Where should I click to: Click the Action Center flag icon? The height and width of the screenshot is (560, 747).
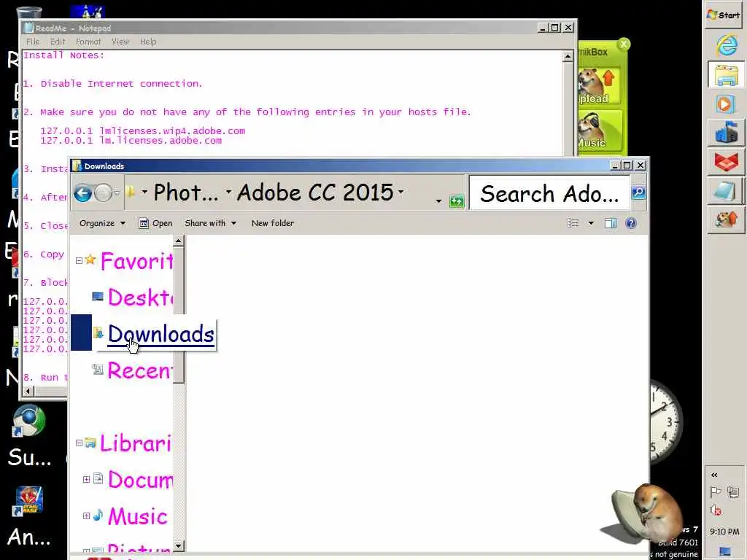click(715, 492)
